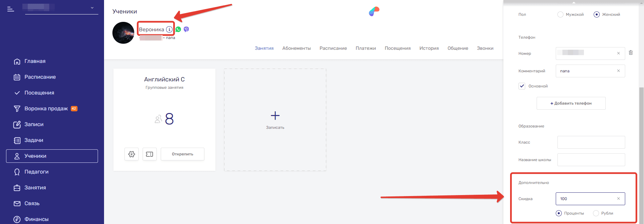The image size is (644, 224).
Task: Open the info icon beside Вероника's name
Action: pos(169,30)
